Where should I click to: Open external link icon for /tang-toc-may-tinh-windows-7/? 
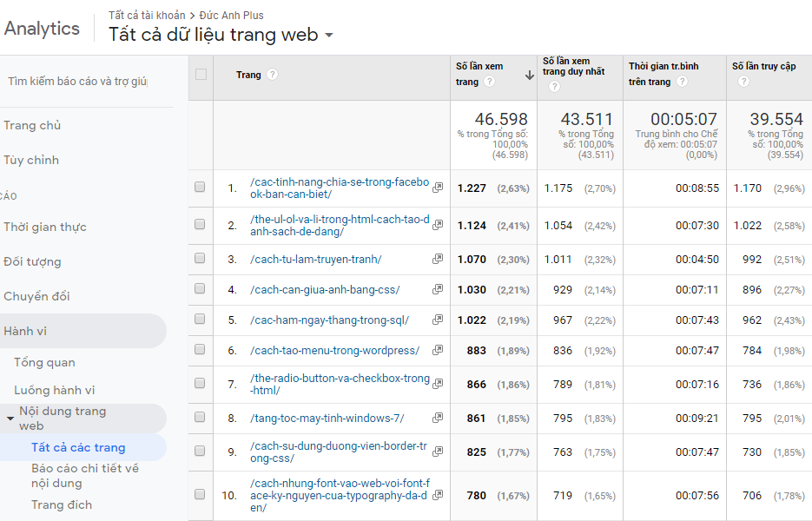point(438,419)
